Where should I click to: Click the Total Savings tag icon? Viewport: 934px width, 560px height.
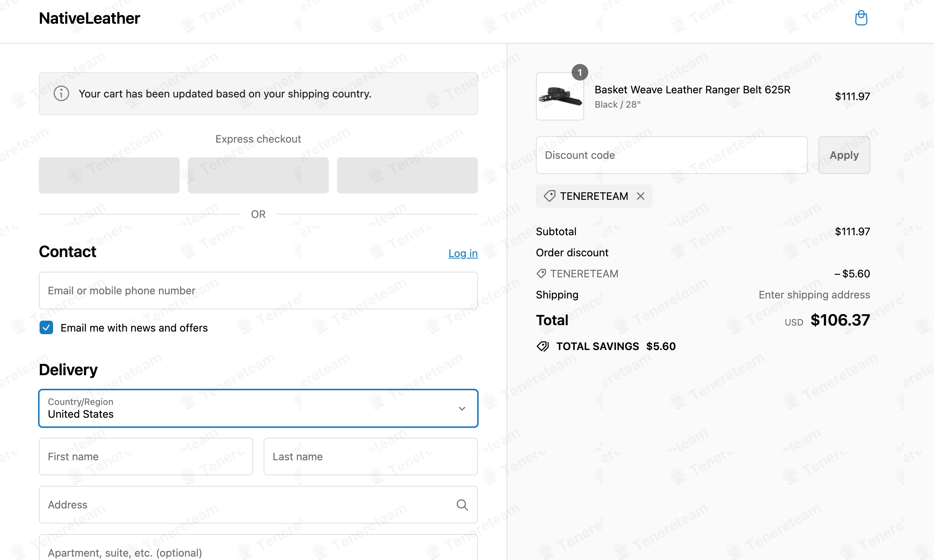(x=542, y=346)
